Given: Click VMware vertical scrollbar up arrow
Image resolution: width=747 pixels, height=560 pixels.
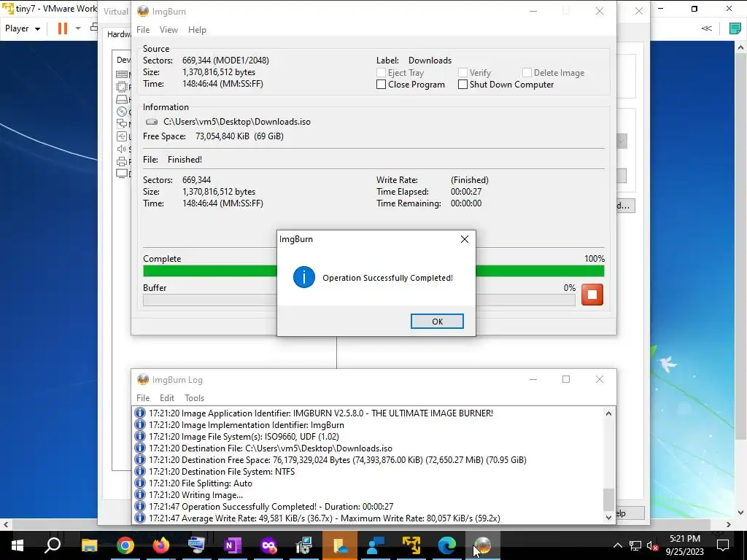Looking at the screenshot, I should point(741,47).
